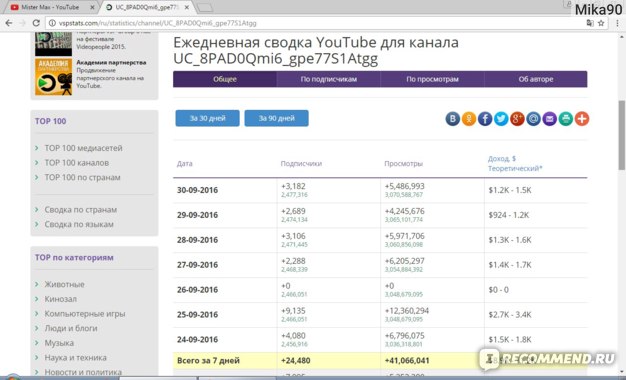
Task: Open TOP 100 каналов link
Action: pyautogui.click(x=77, y=163)
